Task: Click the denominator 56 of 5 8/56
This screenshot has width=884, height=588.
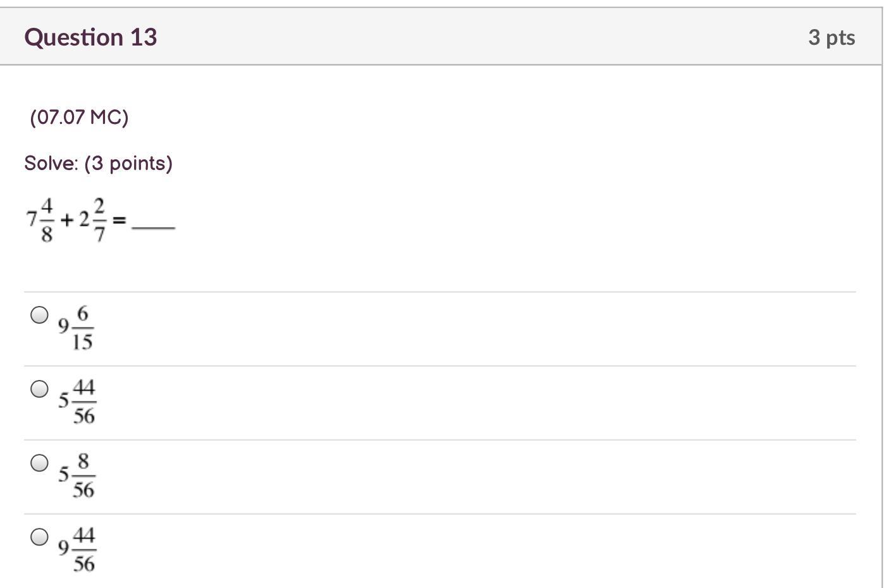Action: click(83, 489)
